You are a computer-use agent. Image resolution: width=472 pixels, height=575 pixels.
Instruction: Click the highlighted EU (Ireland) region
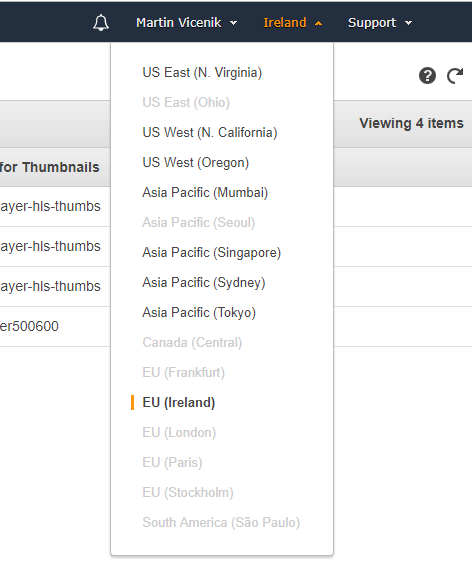[179, 403]
